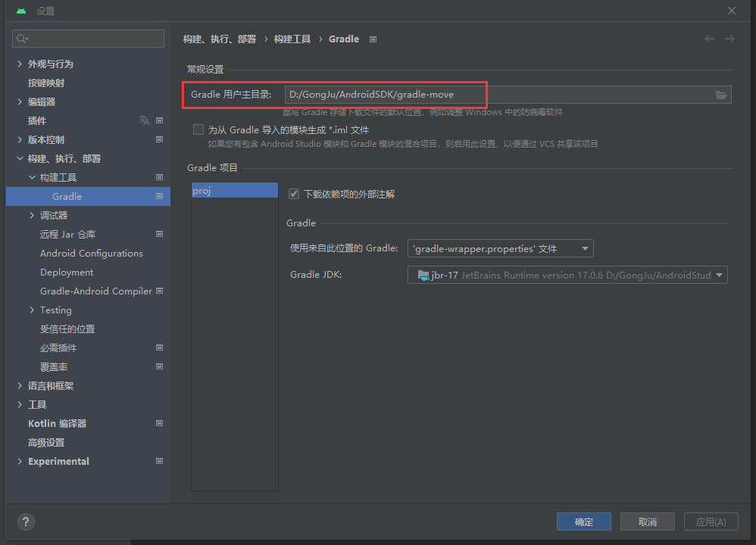Open the 远程 Jar 仓库 settings page
This screenshot has height=545, width=756.
[x=68, y=234]
